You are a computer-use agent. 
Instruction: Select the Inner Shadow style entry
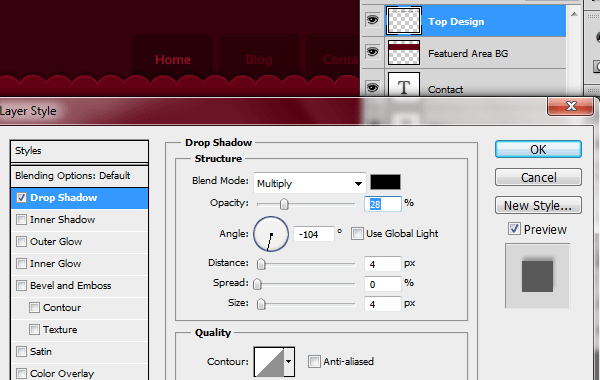point(80,220)
